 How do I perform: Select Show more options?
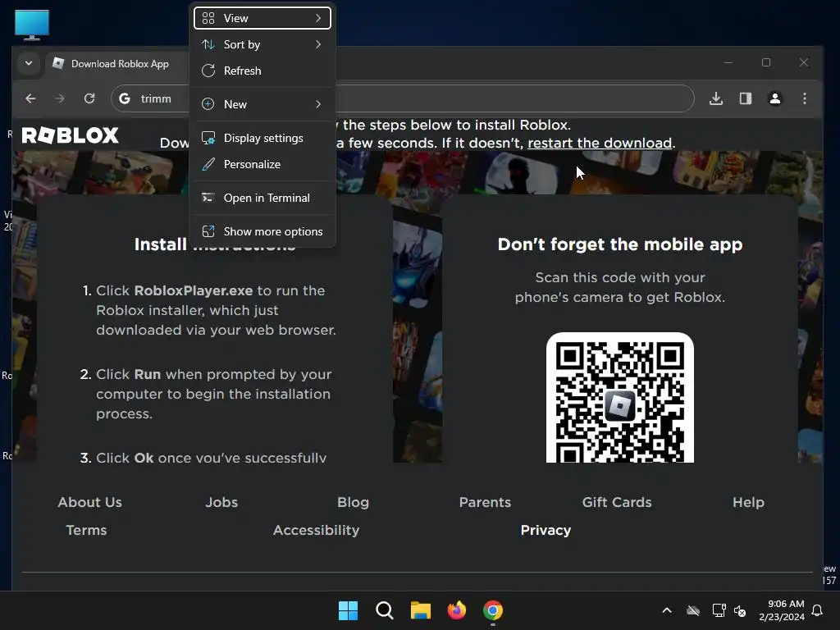(262, 231)
